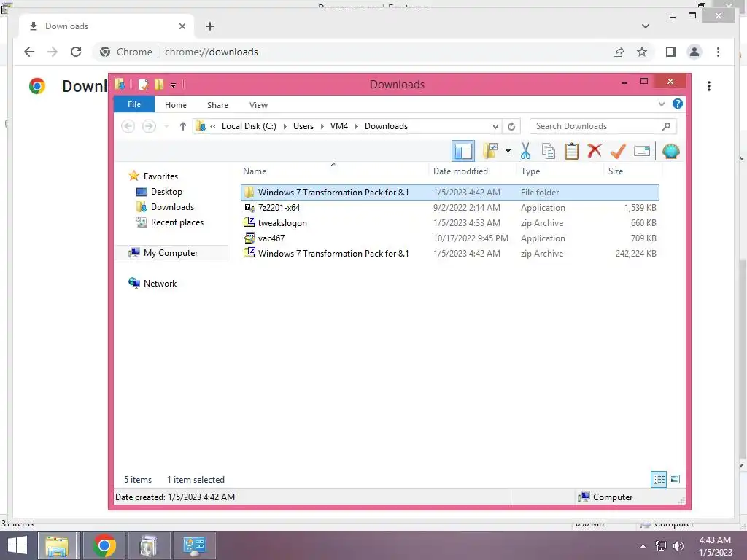Open the Share ribbon tab

tap(217, 105)
